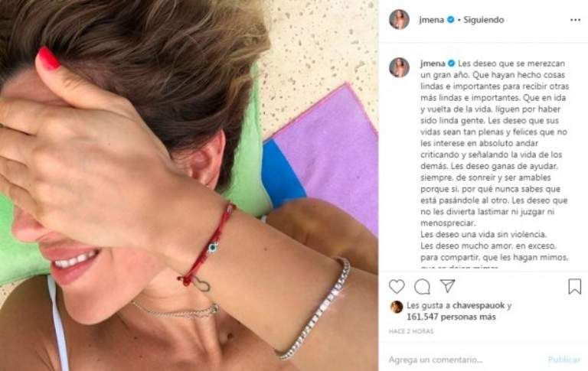
Task: Focus the Agrega un comentario field
Action: 465,360
